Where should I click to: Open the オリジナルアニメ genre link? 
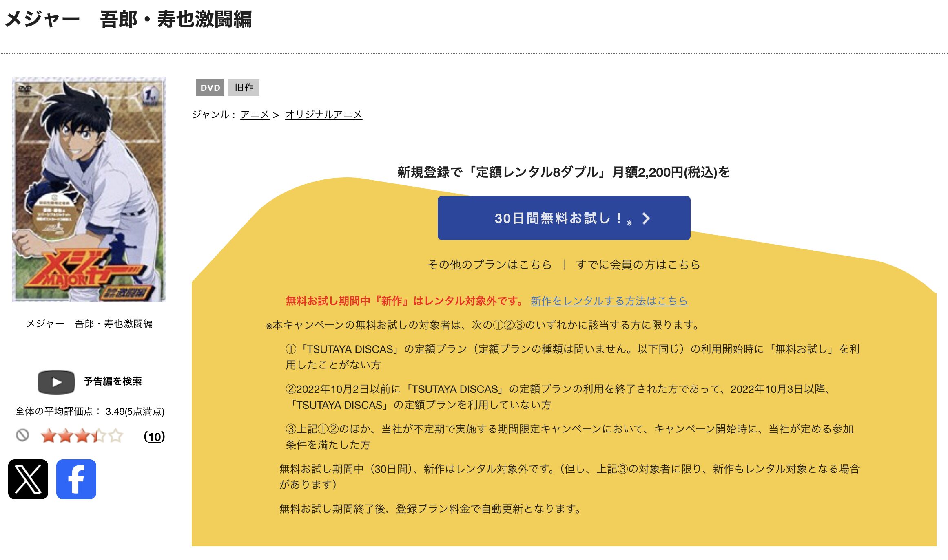(x=323, y=115)
